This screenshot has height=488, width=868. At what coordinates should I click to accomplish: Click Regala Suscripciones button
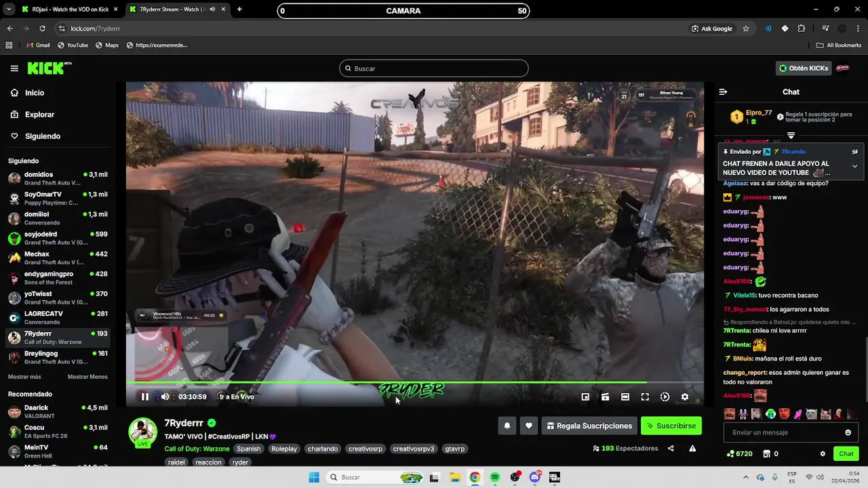[589, 426]
